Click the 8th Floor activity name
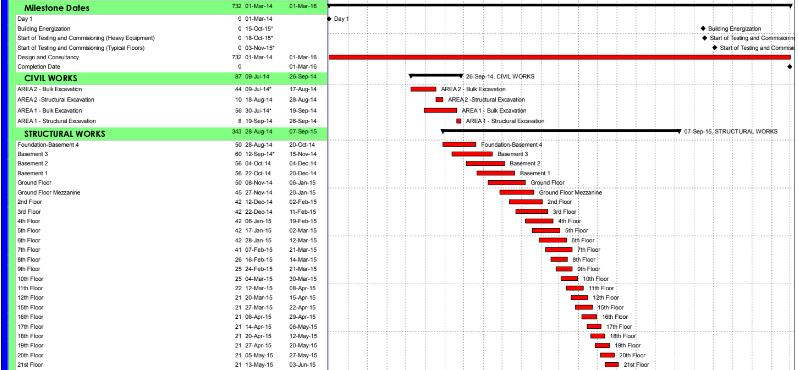798x370 pixels. click(x=28, y=260)
